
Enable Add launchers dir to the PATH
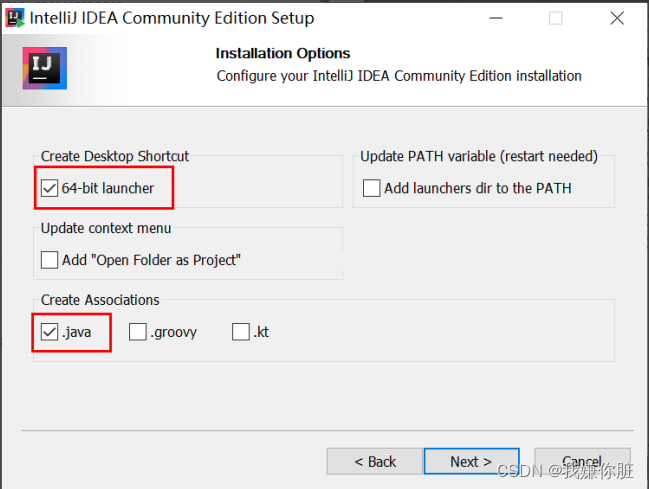[371, 188]
